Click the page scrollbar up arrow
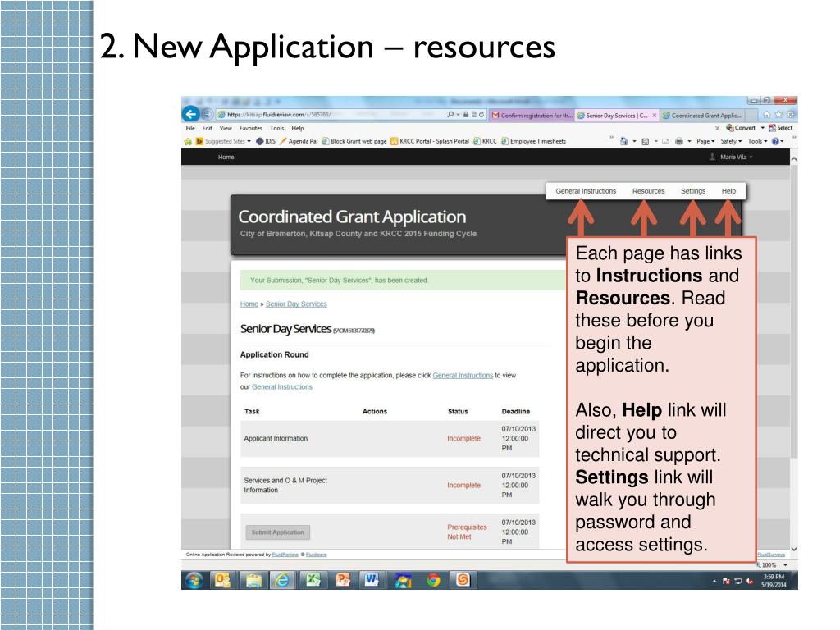 pyautogui.click(x=794, y=159)
